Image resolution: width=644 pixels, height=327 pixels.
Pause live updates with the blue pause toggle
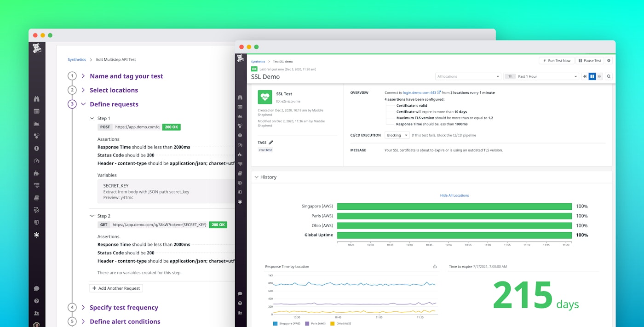point(592,76)
